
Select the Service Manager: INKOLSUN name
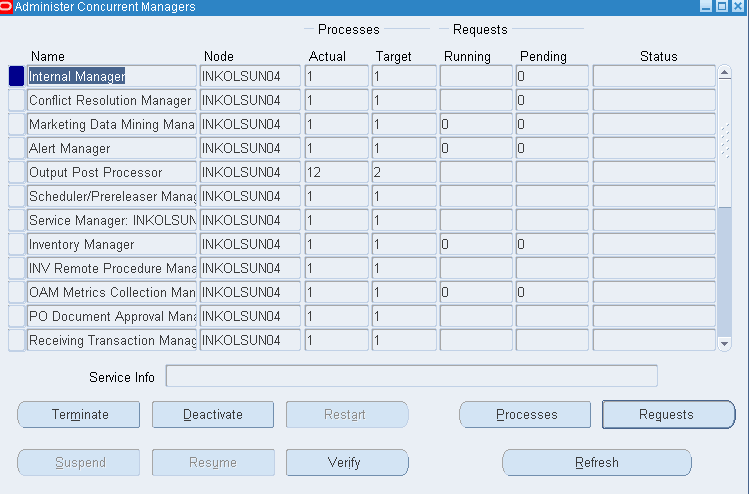tap(112, 220)
